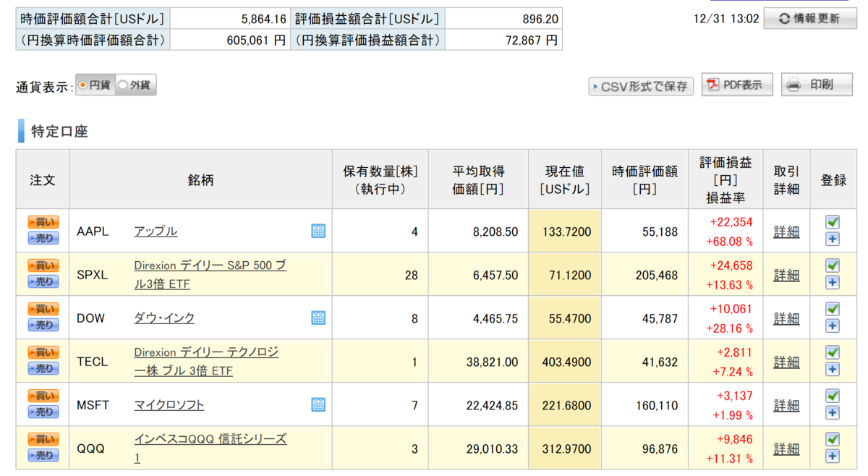Open 詳細 for the DOW row
Image resolution: width=868 pixels, height=476 pixels.
(786, 319)
